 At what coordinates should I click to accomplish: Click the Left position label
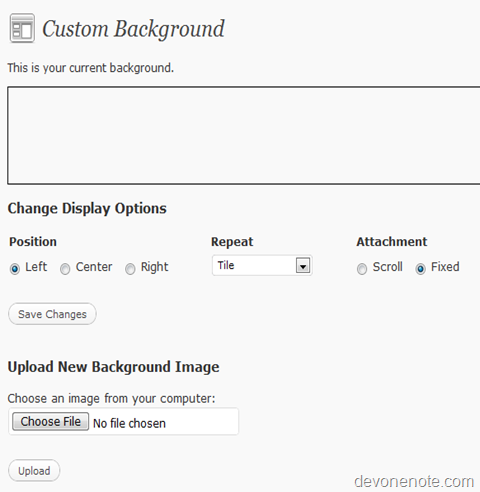click(x=36, y=267)
